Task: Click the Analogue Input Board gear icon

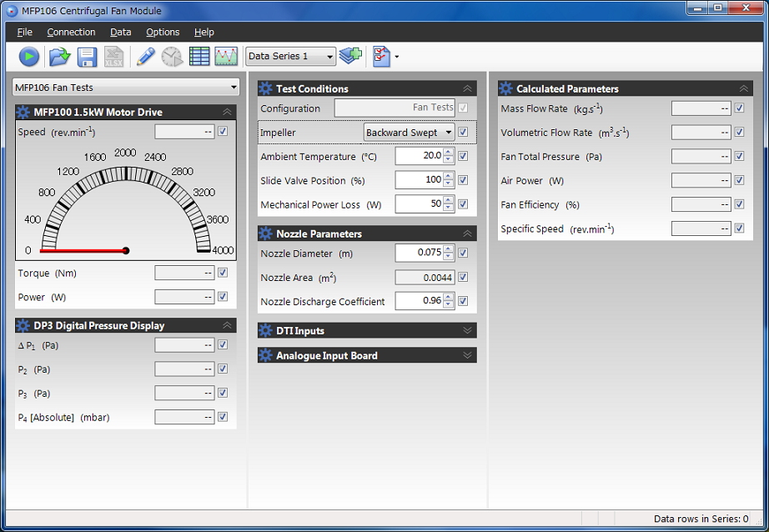Action: coord(265,355)
